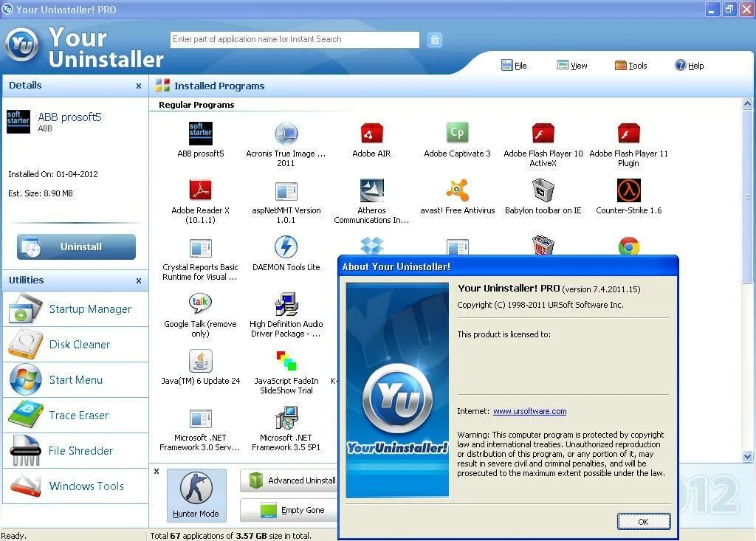
Task: Close the Details panel
Action: (x=139, y=86)
